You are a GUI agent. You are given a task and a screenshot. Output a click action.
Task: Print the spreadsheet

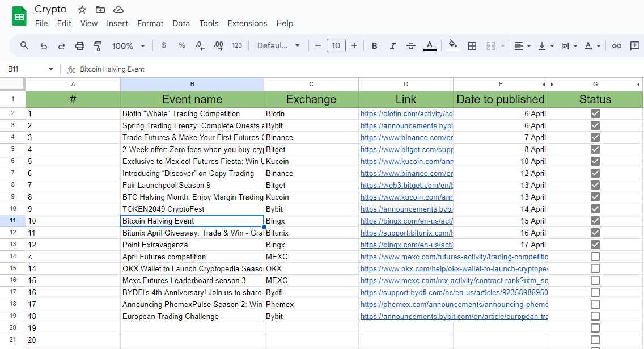click(80, 45)
